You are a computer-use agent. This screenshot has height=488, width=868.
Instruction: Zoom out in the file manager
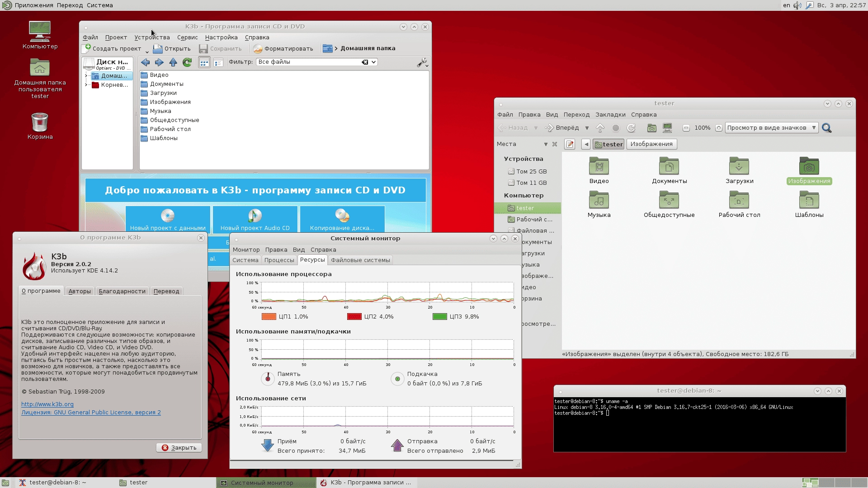pos(686,128)
